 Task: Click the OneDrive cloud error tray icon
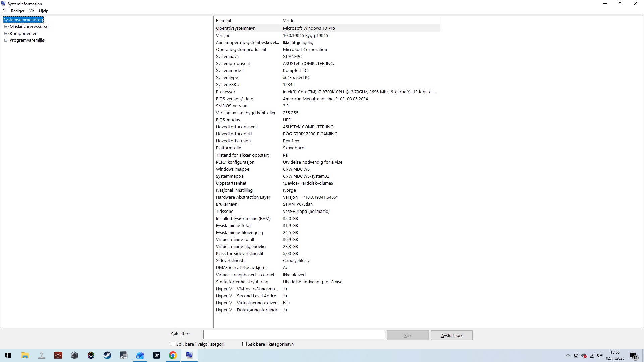point(584,356)
